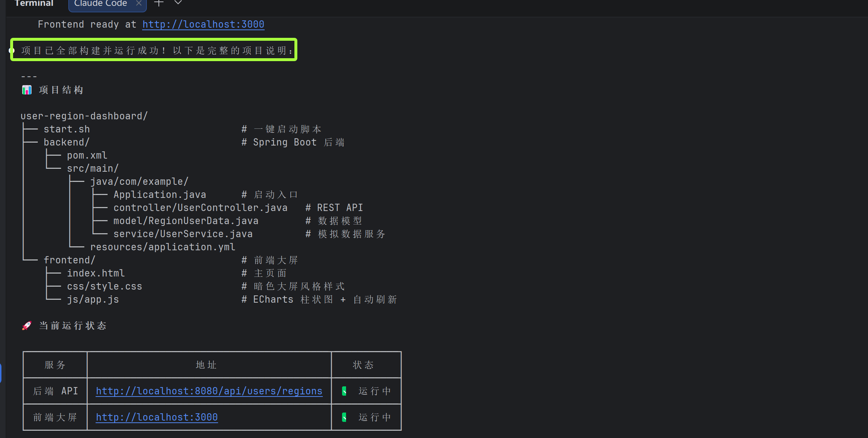Click the '# ECharts 柱状图 + 自动刷新' comment
This screenshot has height=438, width=868.
pyautogui.click(x=319, y=299)
